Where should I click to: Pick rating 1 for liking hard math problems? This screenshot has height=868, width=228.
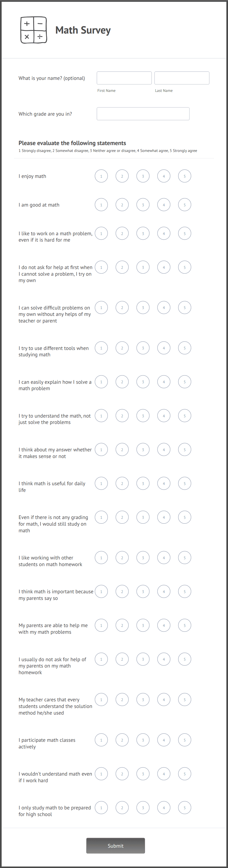(x=101, y=233)
